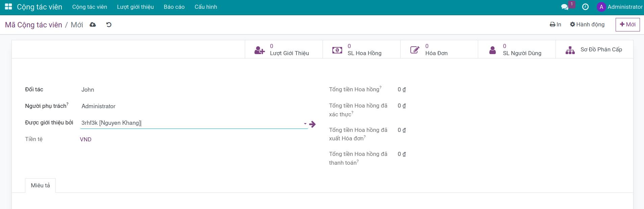
Task: Select the Miêu tả tab
Action: (x=41, y=185)
